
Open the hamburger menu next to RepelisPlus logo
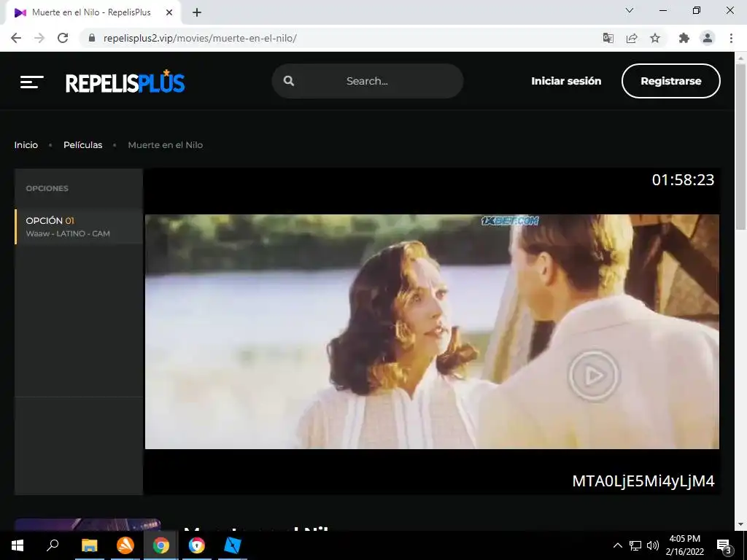(x=31, y=82)
